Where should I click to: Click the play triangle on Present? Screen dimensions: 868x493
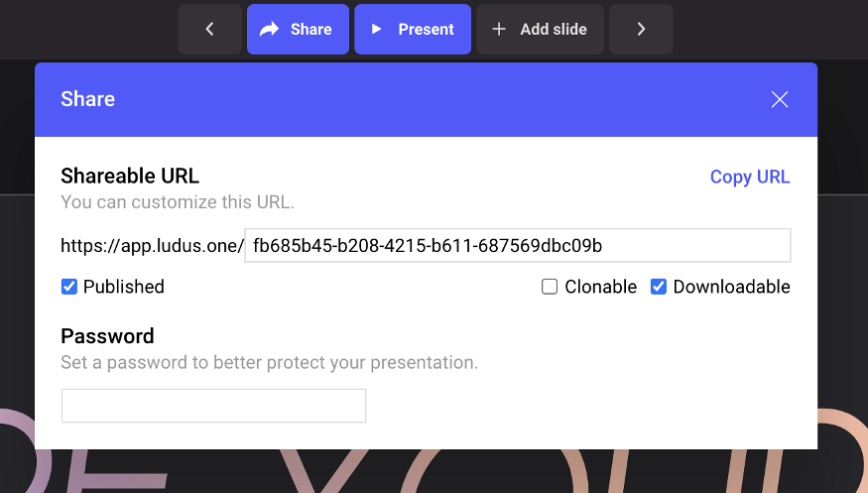376,30
